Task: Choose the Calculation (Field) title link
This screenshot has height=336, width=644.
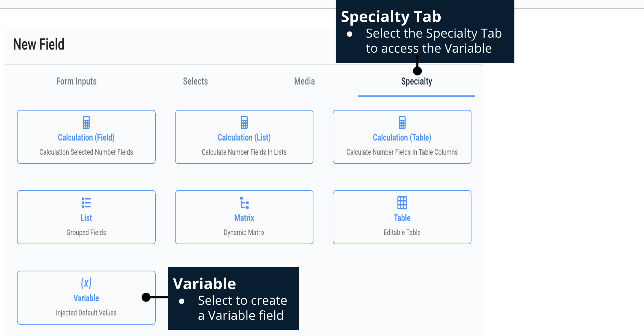Action: pyautogui.click(x=86, y=137)
